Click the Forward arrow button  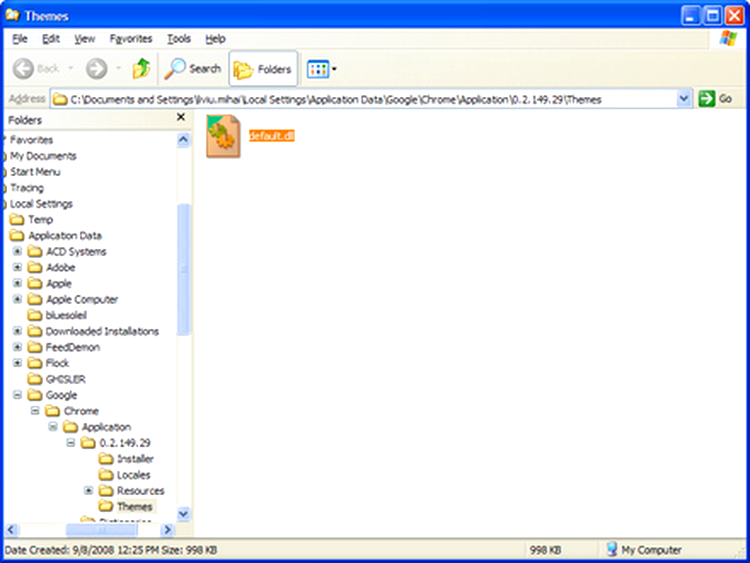[x=96, y=68]
